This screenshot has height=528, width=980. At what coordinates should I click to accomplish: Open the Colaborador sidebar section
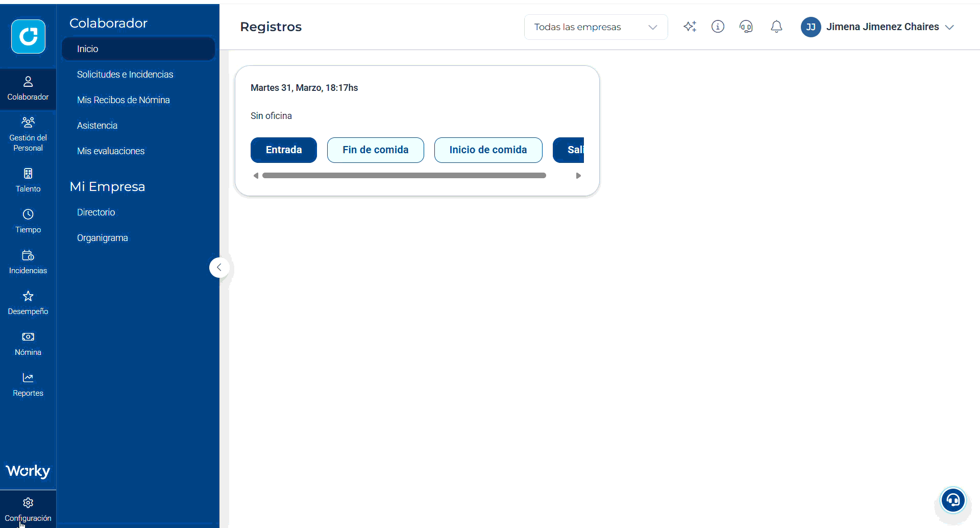pyautogui.click(x=28, y=89)
